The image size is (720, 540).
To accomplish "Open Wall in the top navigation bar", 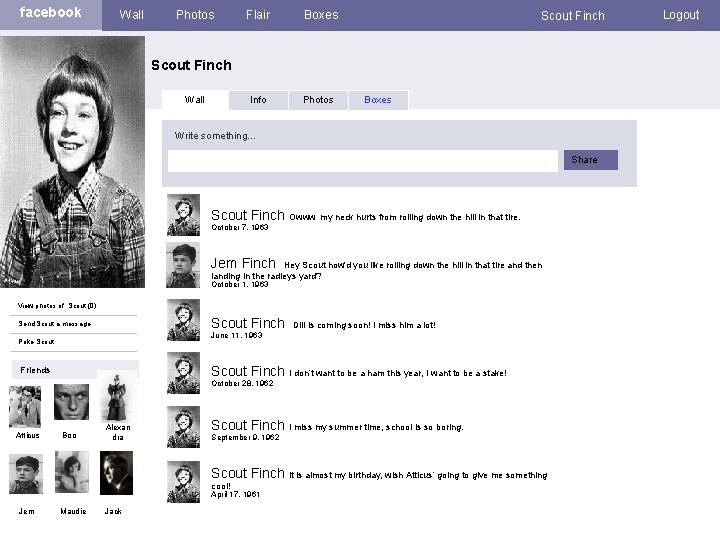I will [131, 15].
